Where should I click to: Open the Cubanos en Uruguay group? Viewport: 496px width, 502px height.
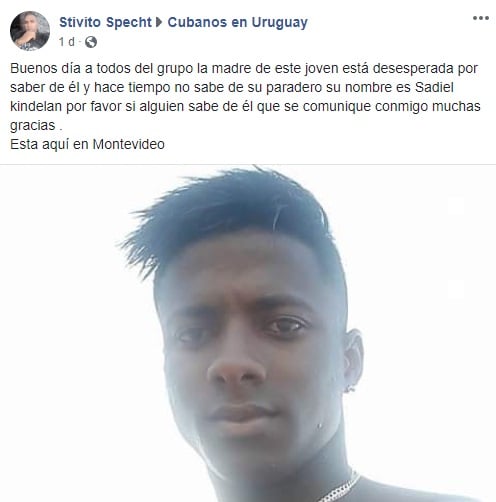click(237, 22)
